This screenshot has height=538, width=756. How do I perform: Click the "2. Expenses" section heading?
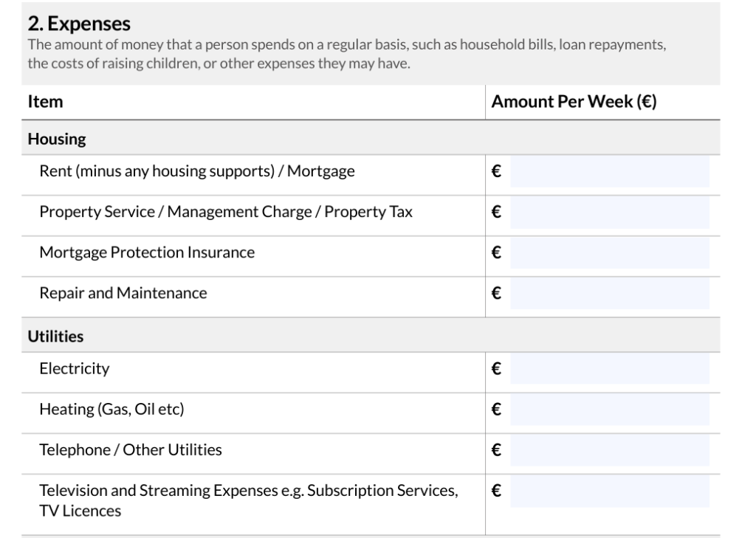point(79,24)
